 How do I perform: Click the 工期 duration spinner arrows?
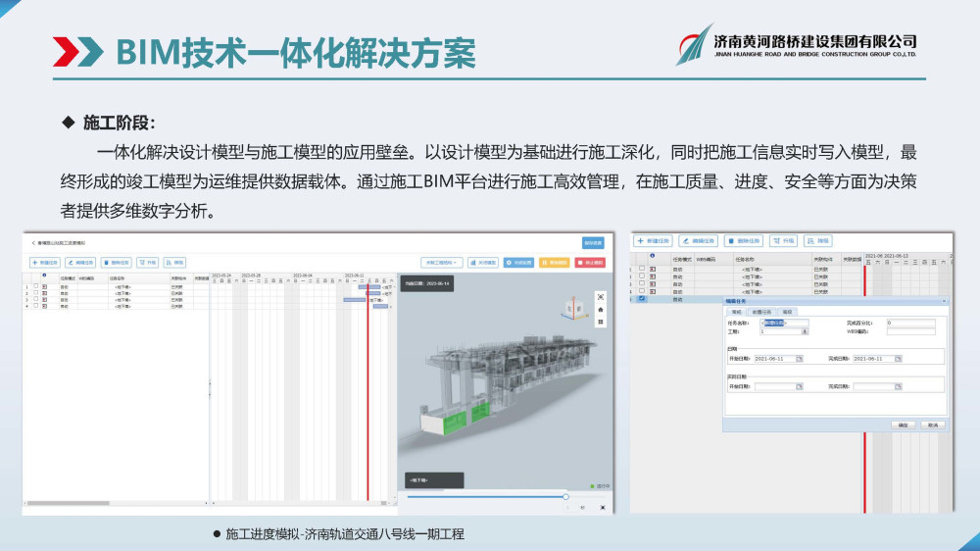click(805, 331)
